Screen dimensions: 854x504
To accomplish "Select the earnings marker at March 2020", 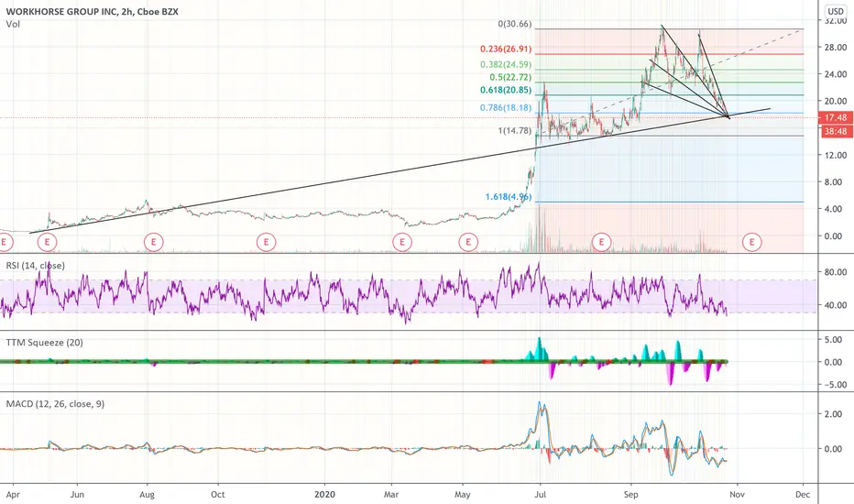I will coord(402,241).
